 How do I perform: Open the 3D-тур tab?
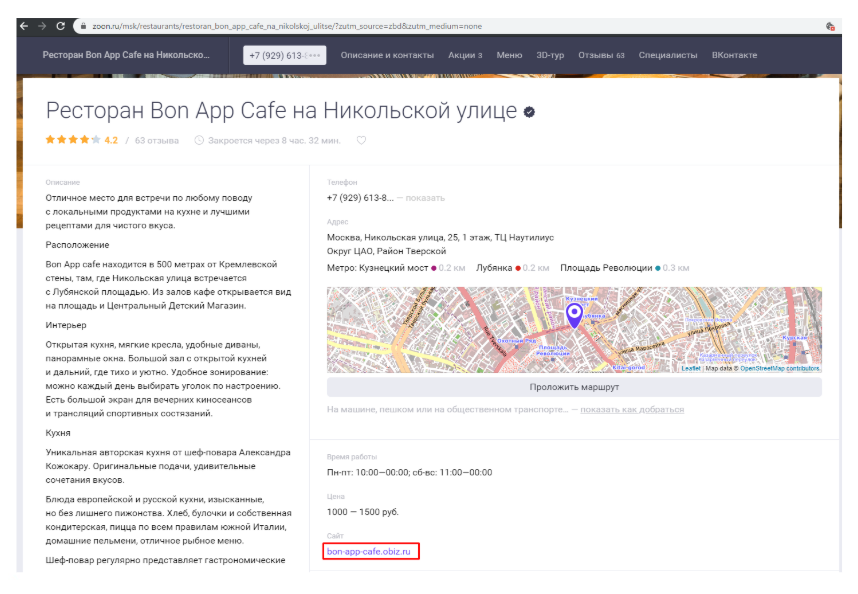point(550,55)
